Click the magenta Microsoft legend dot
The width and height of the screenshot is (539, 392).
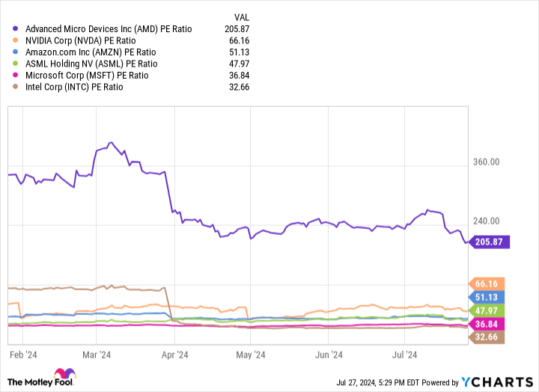(15, 76)
